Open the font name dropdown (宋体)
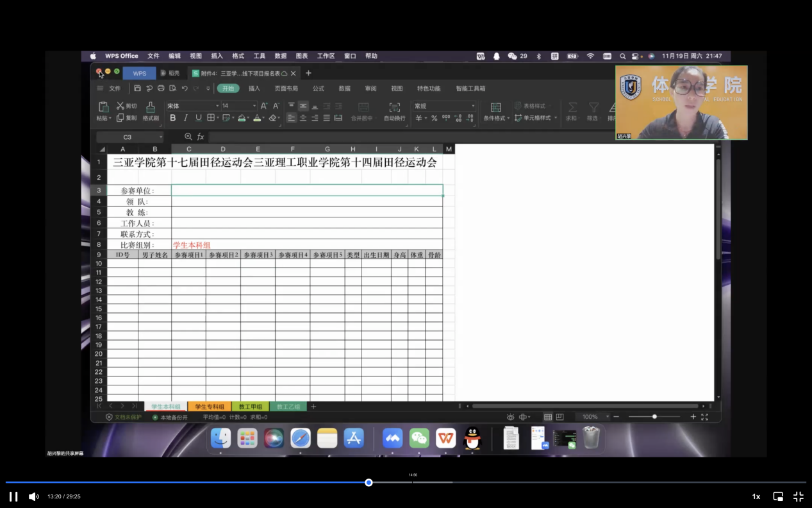The height and width of the screenshot is (508, 812). coord(217,106)
